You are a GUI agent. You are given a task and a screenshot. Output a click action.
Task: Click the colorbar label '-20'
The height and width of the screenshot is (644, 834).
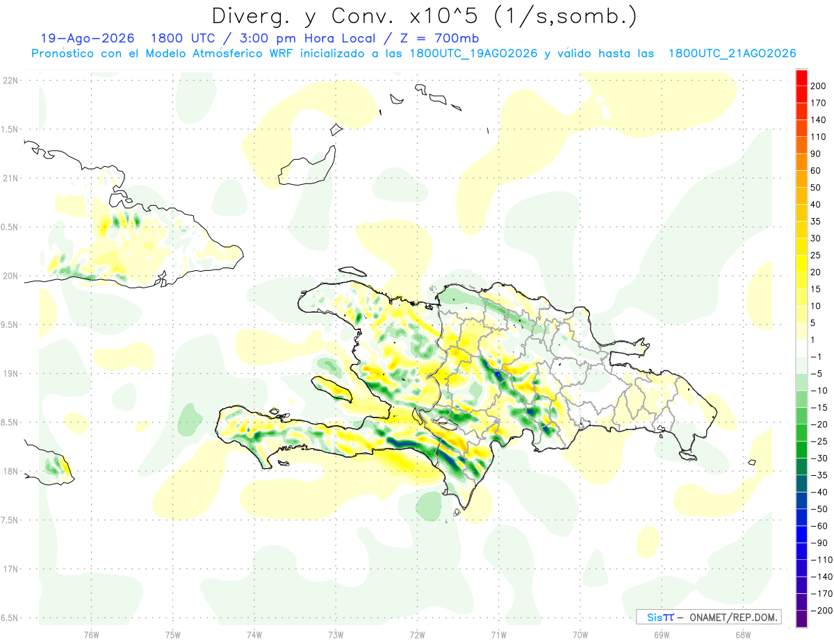(x=818, y=424)
